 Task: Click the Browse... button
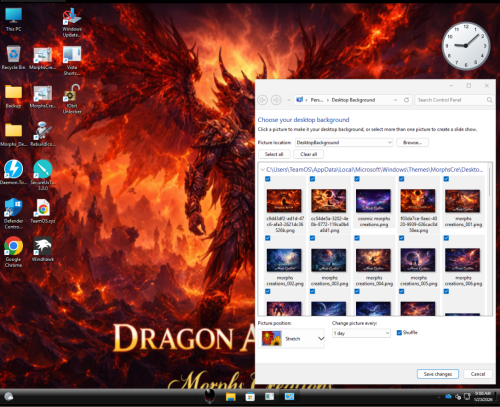412,143
